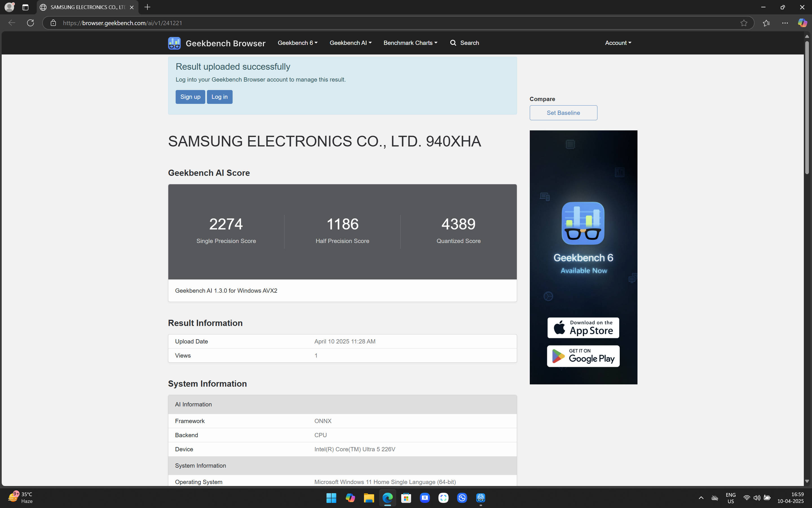Image resolution: width=812 pixels, height=508 pixels.
Task: Click the Geekbench Browser title link
Action: (x=226, y=43)
